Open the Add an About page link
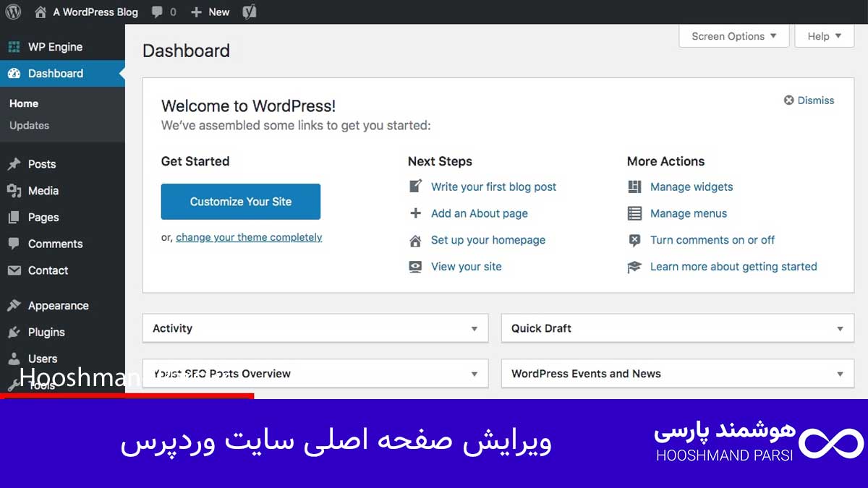The height and width of the screenshot is (488, 868). 480,213
